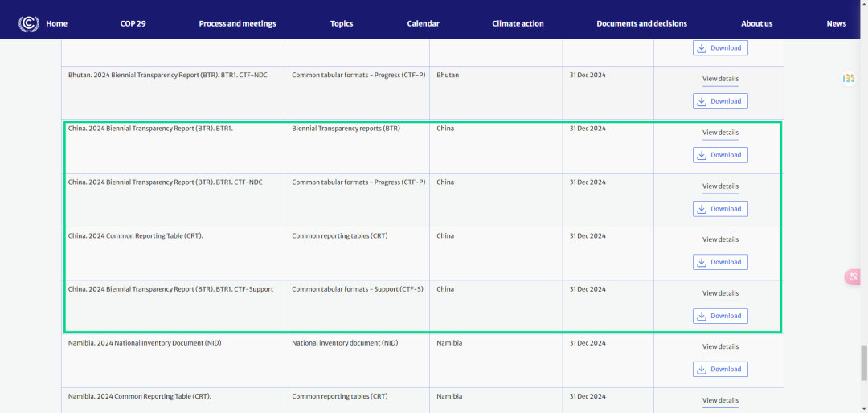The width and height of the screenshot is (868, 413).
Task: View details for Namibia Common Reporting Table
Action: pos(720,400)
